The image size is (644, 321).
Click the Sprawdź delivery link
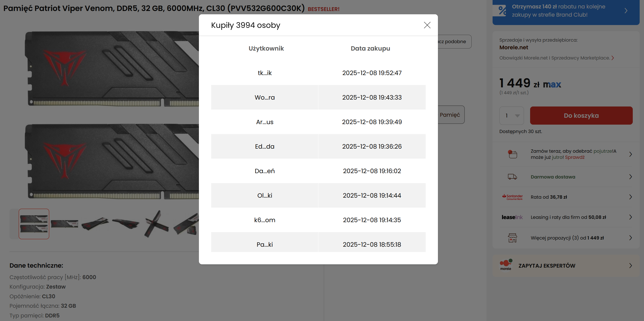[x=575, y=157]
